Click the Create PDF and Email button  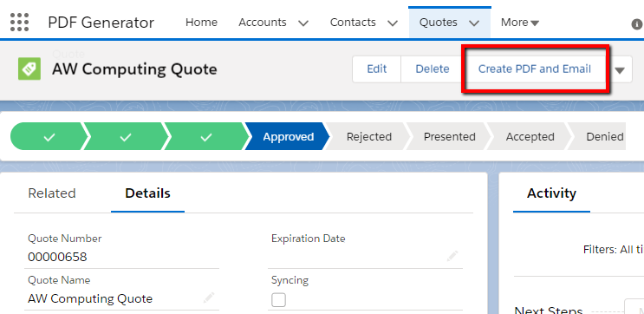pyautogui.click(x=534, y=69)
